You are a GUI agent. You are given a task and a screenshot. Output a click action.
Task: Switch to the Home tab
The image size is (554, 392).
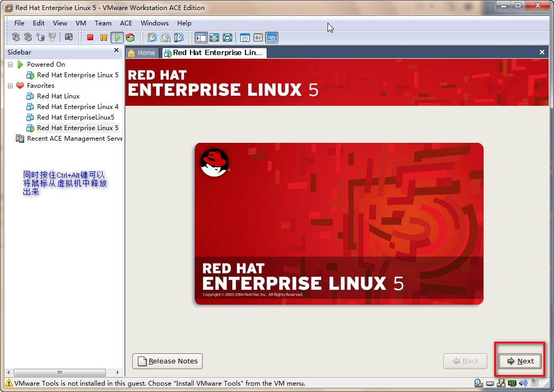click(x=142, y=53)
